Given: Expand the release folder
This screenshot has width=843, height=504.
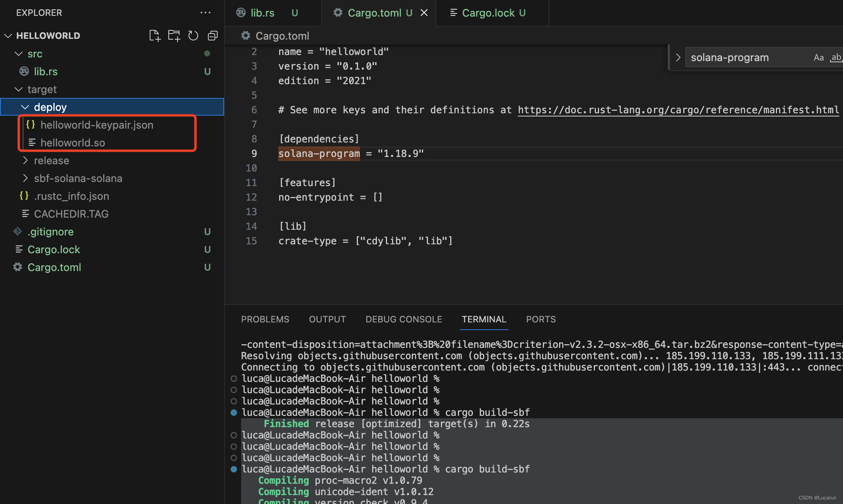Looking at the screenshot, I should click(x=51, y=161).
